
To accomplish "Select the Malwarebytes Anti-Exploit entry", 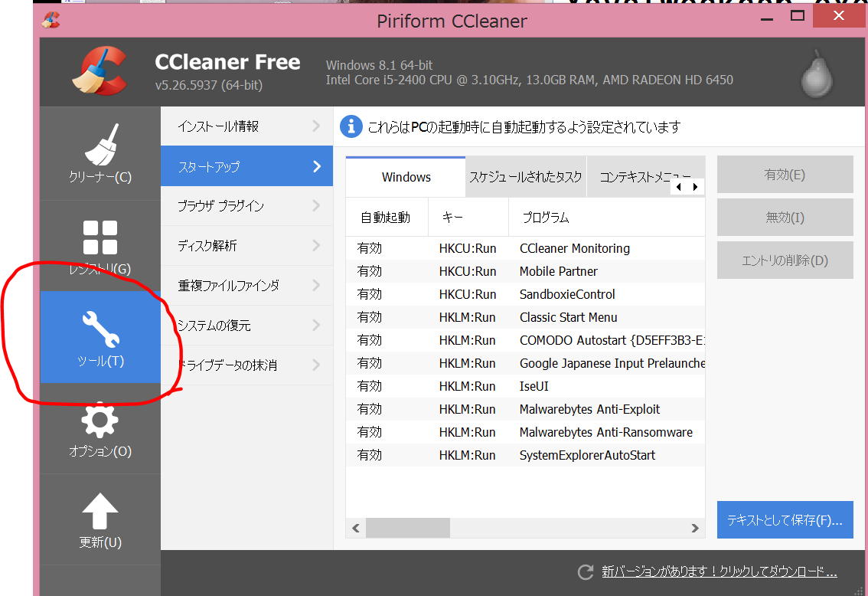I will point(525,409).
